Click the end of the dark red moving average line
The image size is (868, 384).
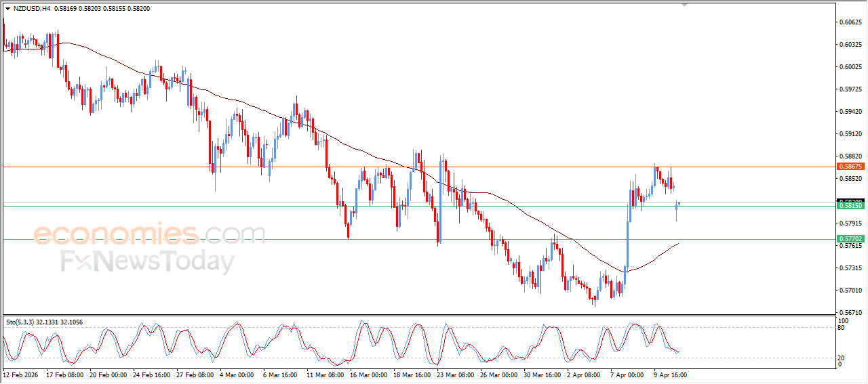click(678, 243)
